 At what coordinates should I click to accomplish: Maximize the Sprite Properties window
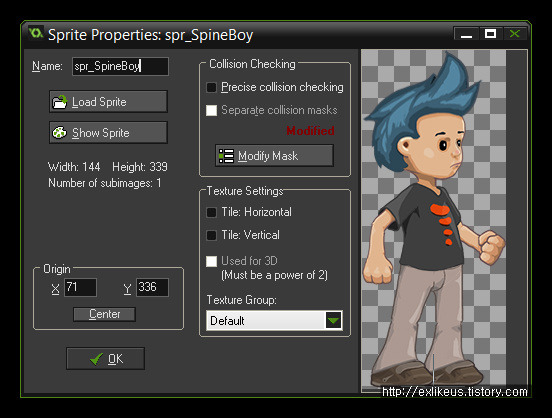[x=490, y=34]
